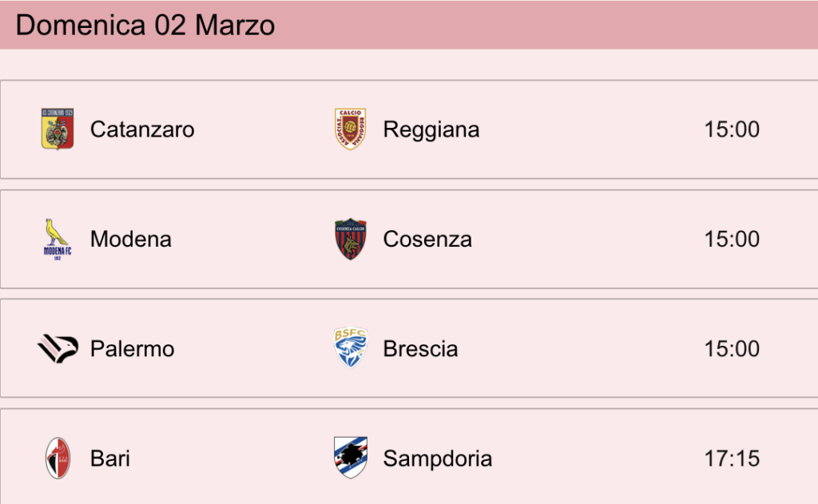The image size is (818, 504).
Task: Open the Catanzaro team name
Action: [x=142, y=129]
